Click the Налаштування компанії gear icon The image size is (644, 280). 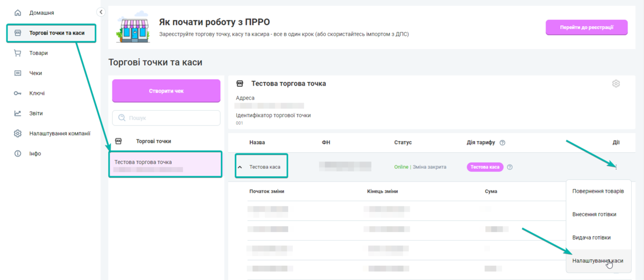pyautogui.click(x=18, y=134)
